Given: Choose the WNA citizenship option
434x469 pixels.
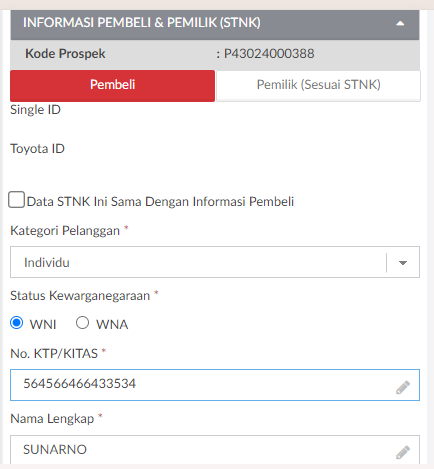Looking at the screenshot, I should pos(82,323).
